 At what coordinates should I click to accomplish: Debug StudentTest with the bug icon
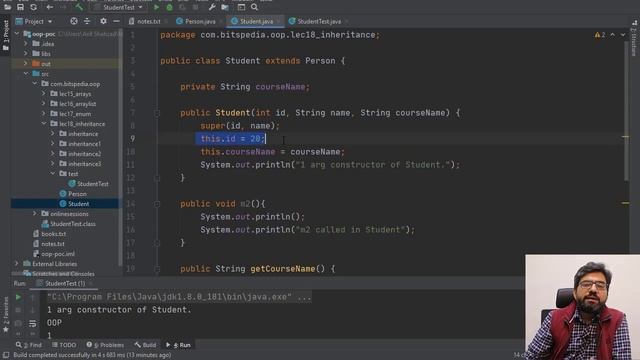169,7
